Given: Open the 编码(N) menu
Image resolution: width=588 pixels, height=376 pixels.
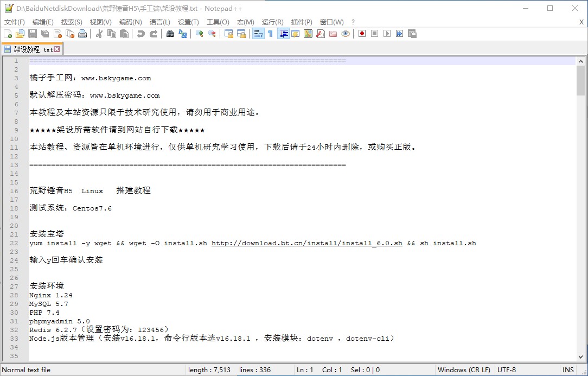Looking at the screenshot, I should click(x=131, y=22).
